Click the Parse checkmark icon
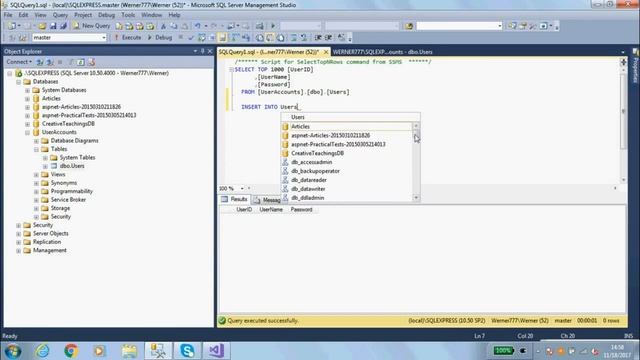Screen dimensions: 640x360 tap(191, 38)
